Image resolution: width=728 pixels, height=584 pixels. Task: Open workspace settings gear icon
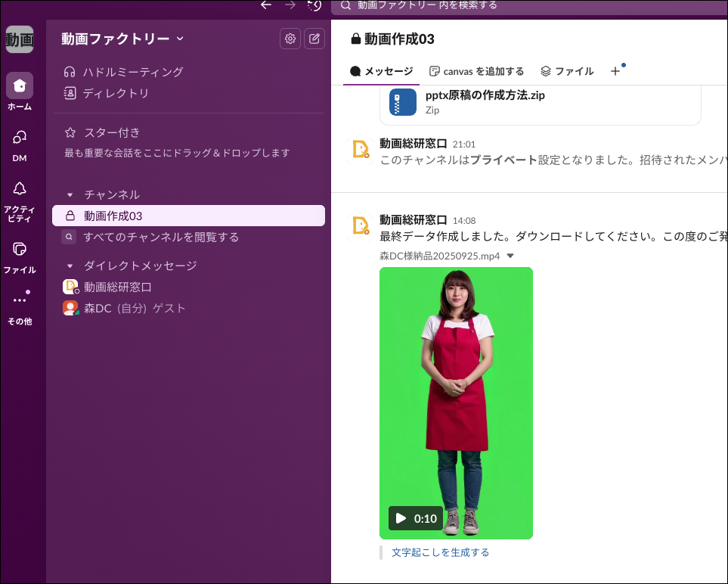pyautogui.click(x=290, y=39)
